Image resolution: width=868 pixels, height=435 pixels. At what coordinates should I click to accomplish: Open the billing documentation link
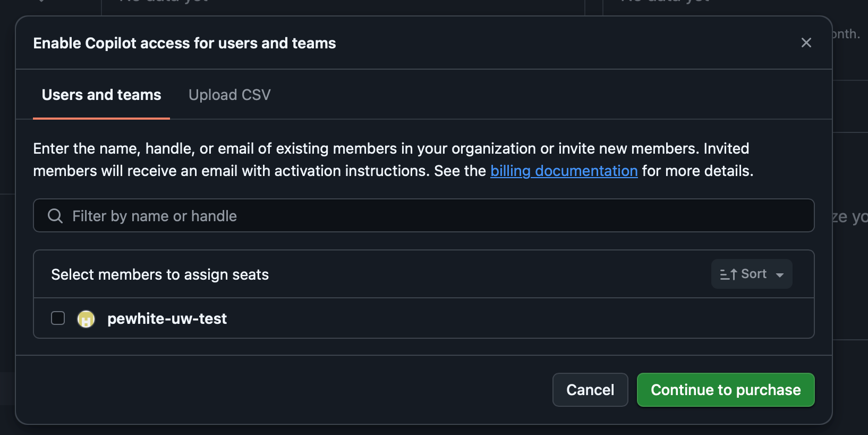[564, 171]
